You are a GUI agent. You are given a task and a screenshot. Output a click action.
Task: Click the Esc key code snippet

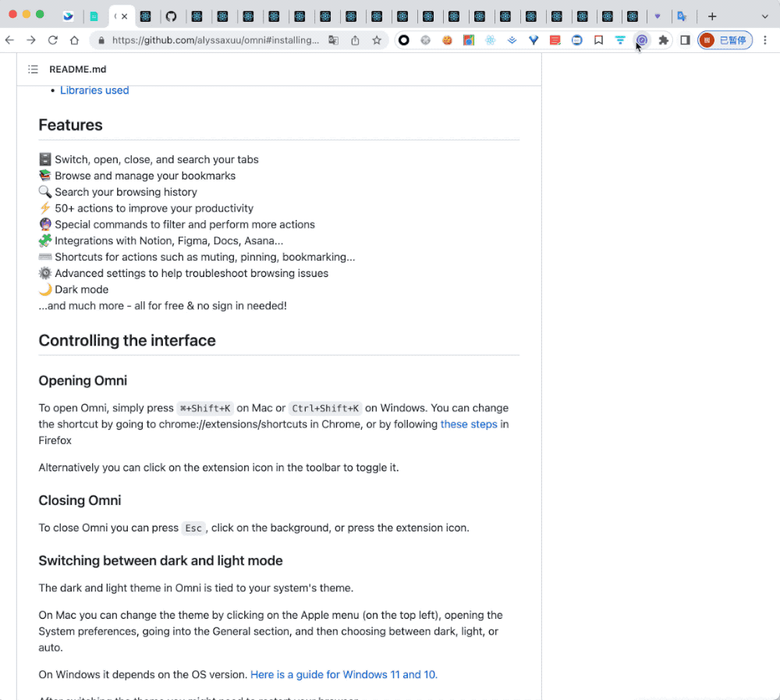coord(193,528)
